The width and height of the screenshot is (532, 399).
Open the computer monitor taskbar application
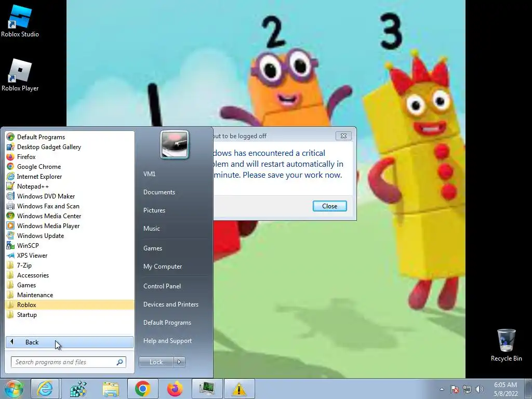pyautogui.click(x=207, y=389)
